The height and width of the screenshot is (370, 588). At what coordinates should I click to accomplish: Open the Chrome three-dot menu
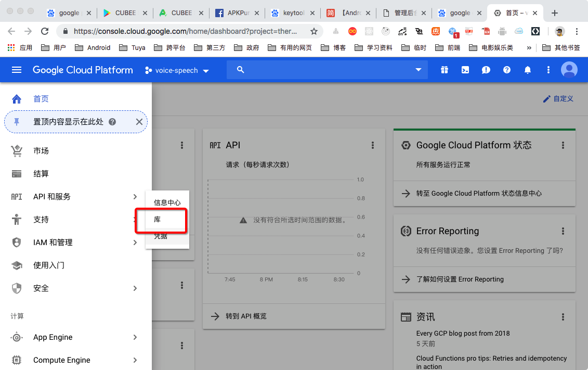(577, 31)
